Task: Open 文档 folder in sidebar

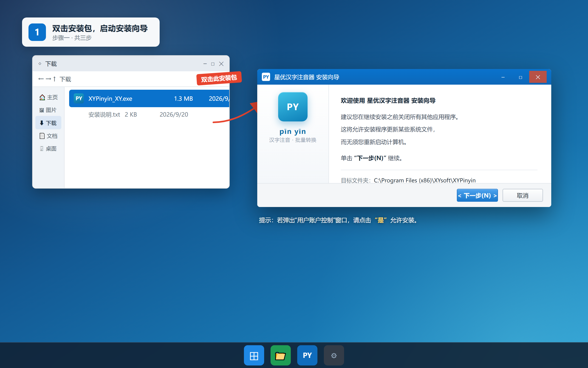Action: click(48, 136)
